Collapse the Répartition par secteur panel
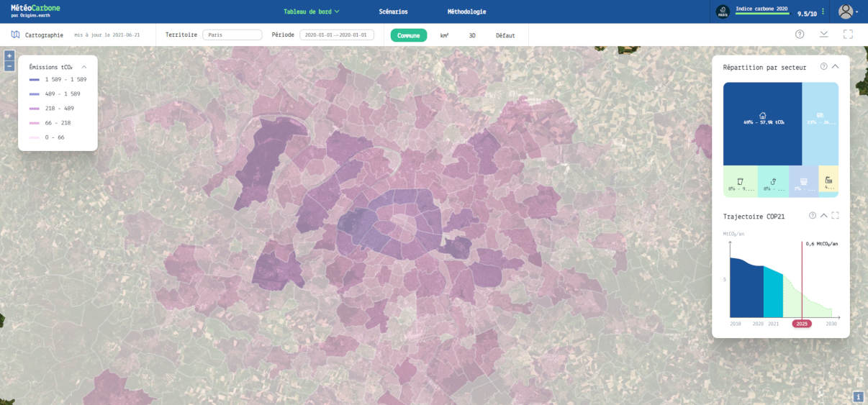Screen dimensions: 868x405 coord(836,67)
